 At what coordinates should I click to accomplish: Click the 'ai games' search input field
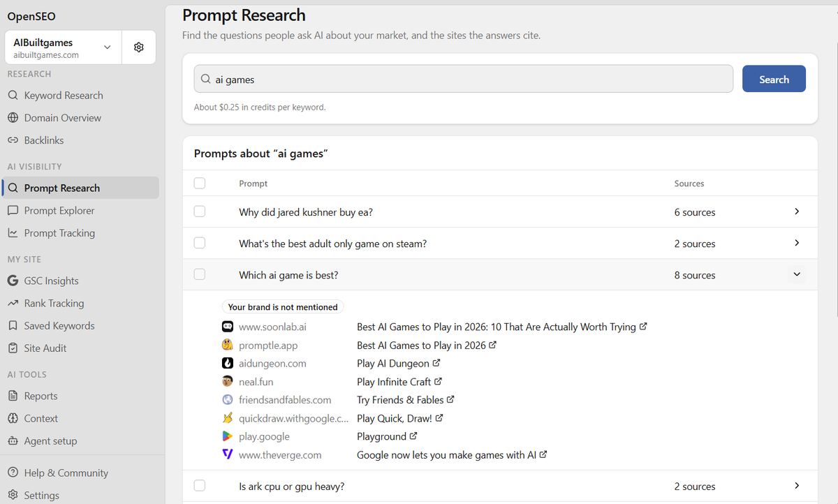464,79
